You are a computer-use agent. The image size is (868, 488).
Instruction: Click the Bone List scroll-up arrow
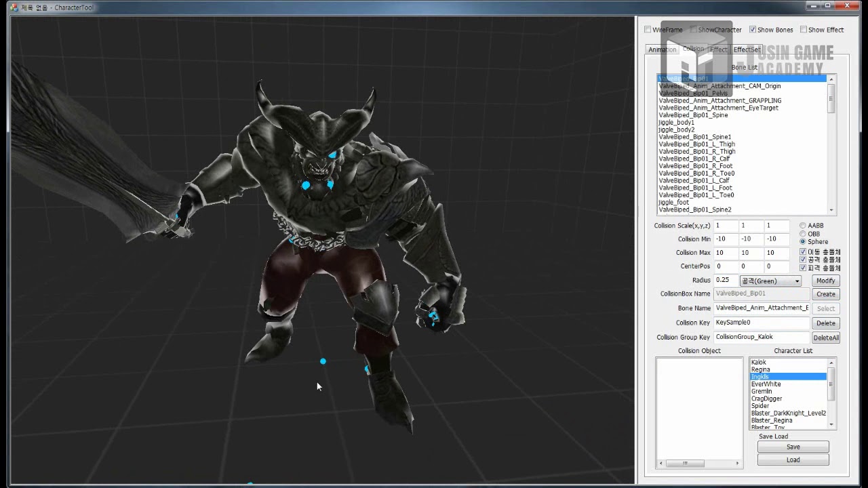pos(831,79)
